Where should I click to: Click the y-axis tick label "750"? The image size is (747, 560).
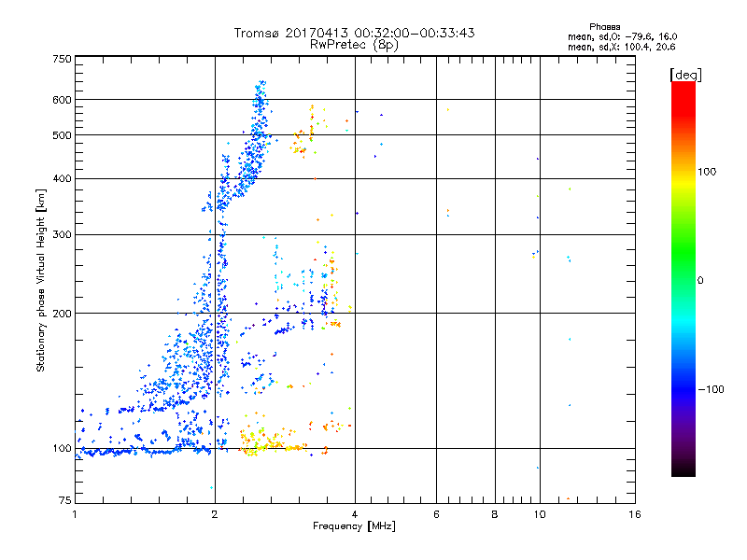[x=62, y=59]
